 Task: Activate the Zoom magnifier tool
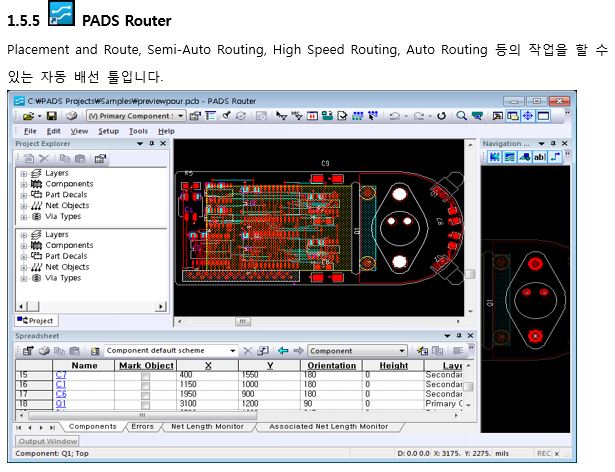(x=462, y=116)
